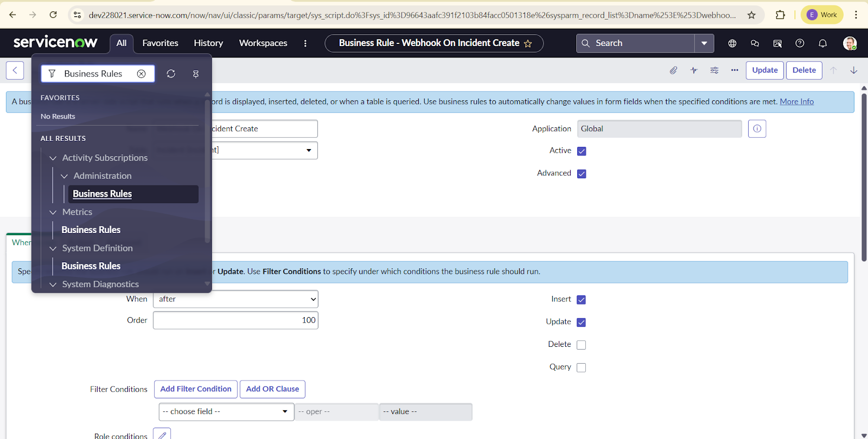868x439 pixels.
Task: Open the Favorites menu
Action: (x=160, y=43)
